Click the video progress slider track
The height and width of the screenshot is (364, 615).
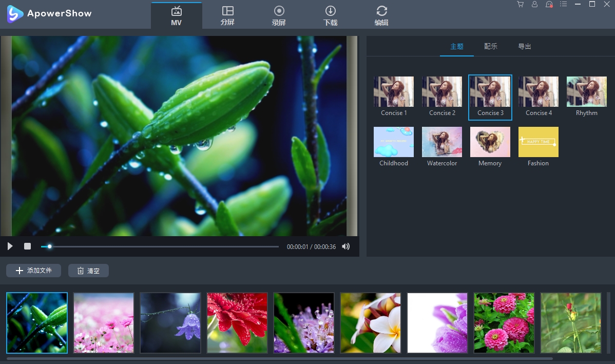click(164, 246)
